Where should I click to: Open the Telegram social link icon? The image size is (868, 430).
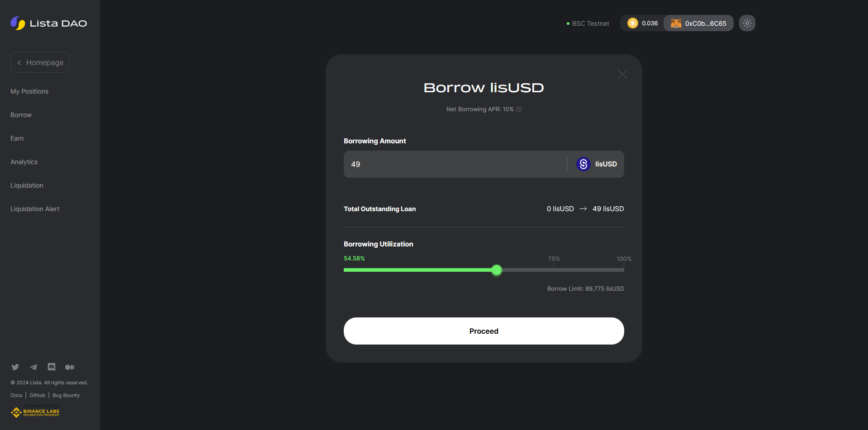(33, 367)
